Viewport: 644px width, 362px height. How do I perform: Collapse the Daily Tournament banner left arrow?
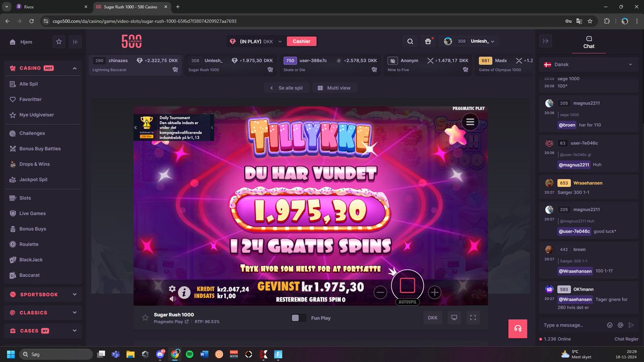click(136, 128)
